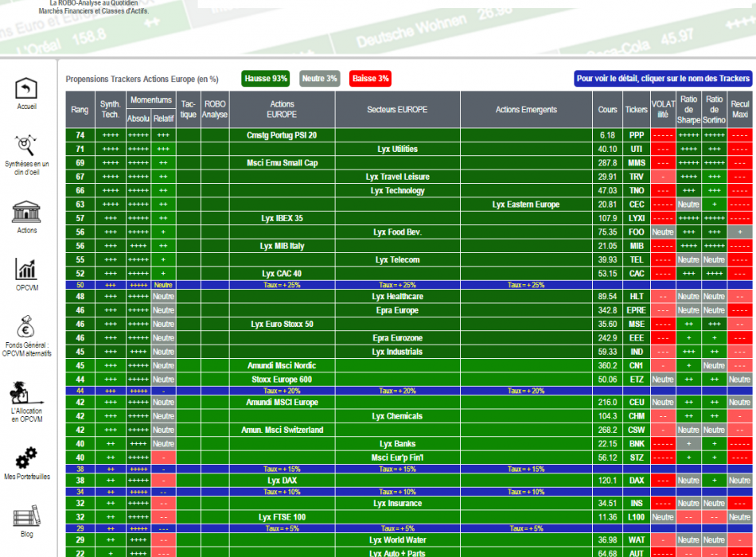Click the 89.54 price cell
Image resolution: width=756 pixels, height=557 pixels.
tap(607, 297)
